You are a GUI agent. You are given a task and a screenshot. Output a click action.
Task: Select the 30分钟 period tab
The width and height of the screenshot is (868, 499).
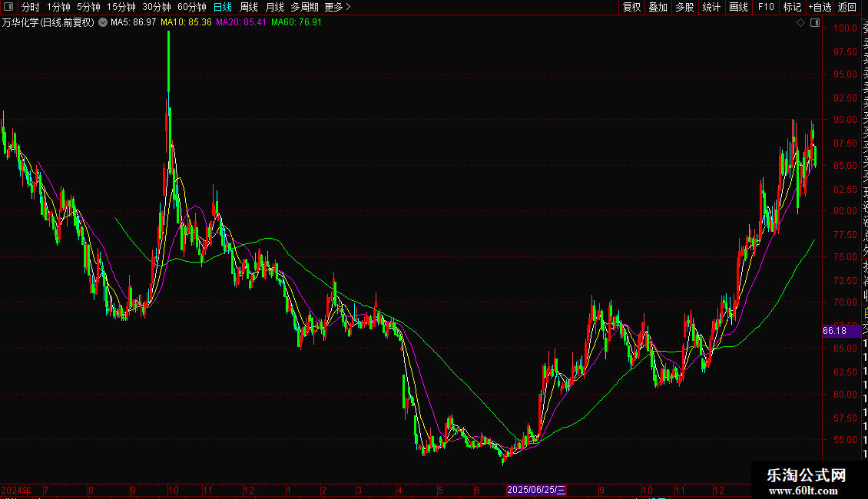(157, 7)
